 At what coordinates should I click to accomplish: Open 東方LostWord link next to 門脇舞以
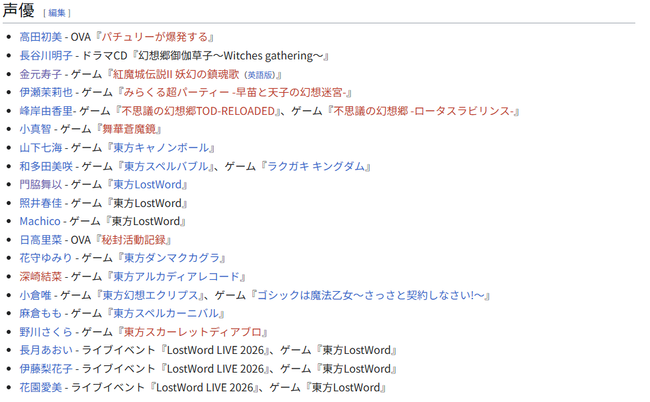pos(147,184)
